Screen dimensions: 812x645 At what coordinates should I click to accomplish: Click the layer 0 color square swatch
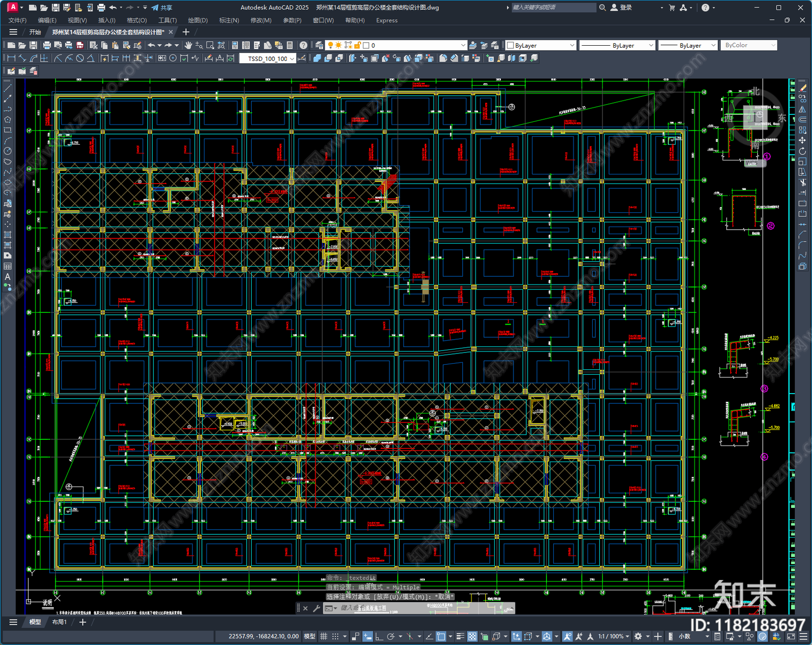[365, 45]
